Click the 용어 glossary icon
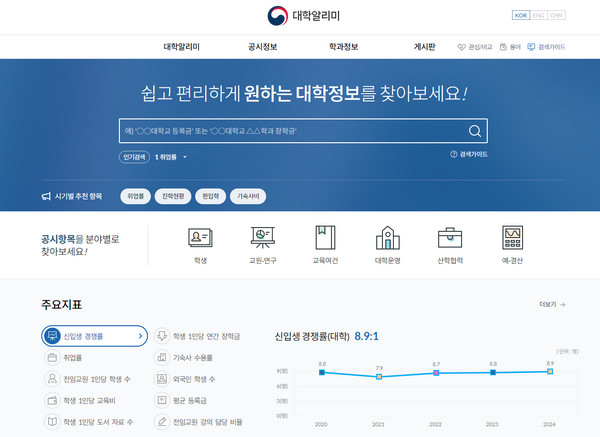The height and width of the screenshot is (437, 600). pyautogui.click(x=503, y=47)
